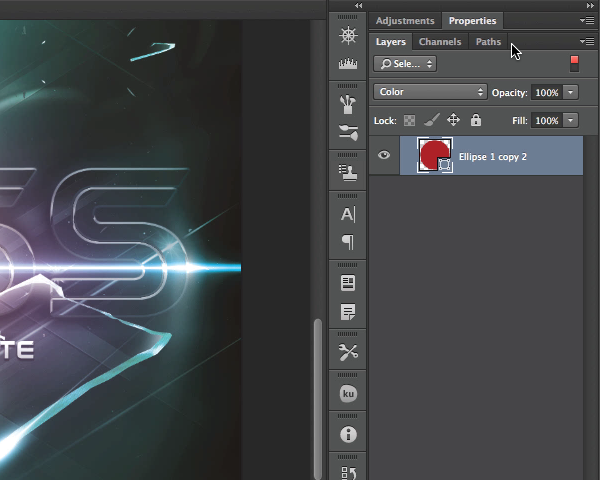Open the Info panel icon
Image resolution: width=600 pixels, height=480 pixels.
(x=348, y=434)
